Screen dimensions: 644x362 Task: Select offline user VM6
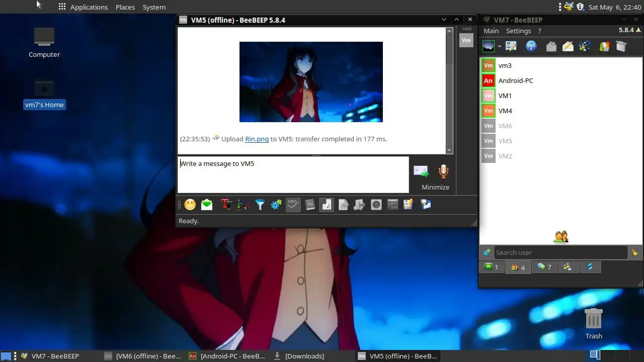[x=561, y=126]
